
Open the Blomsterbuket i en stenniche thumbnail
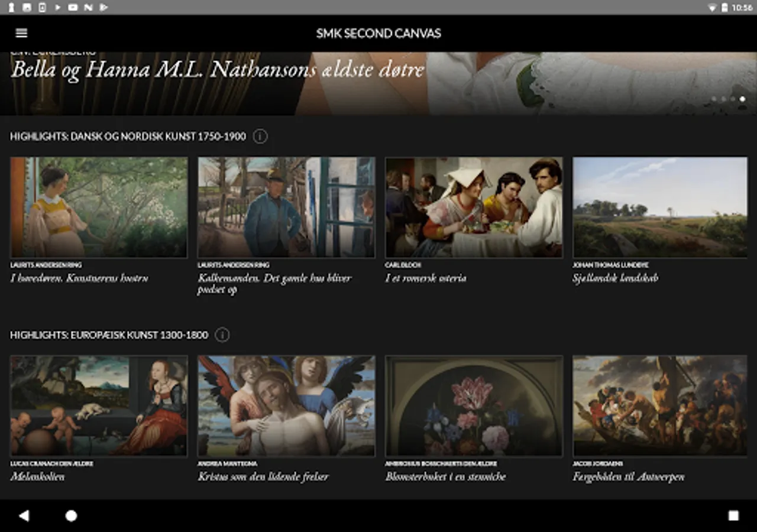pos(474,406)
